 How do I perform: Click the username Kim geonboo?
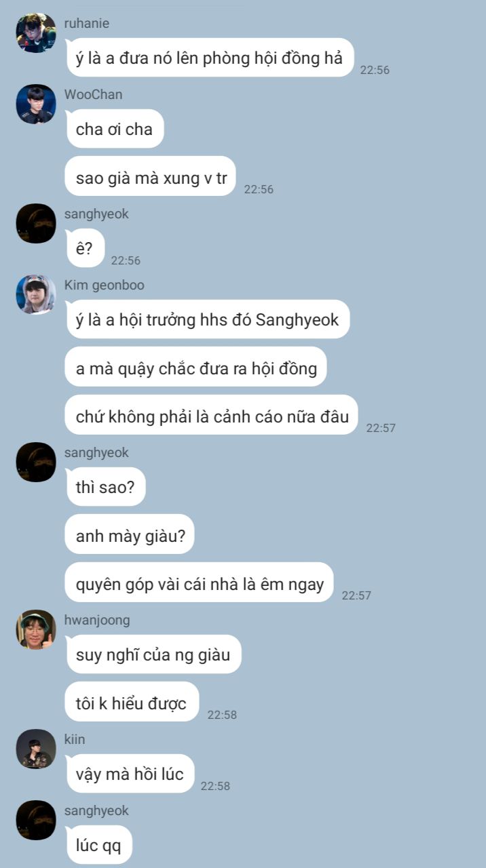pyautogui.click(x=105, y=285)
